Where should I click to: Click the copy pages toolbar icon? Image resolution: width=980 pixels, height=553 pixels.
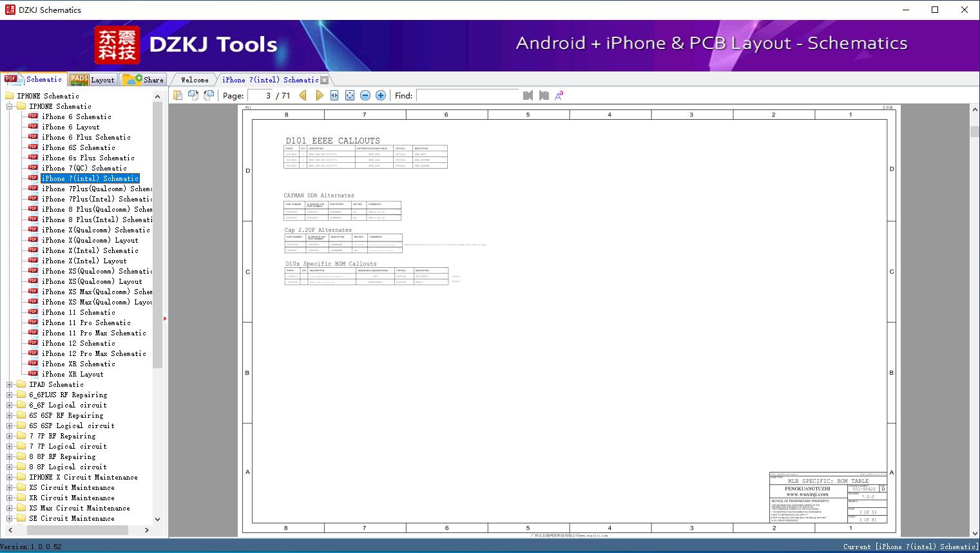point(177,95)
